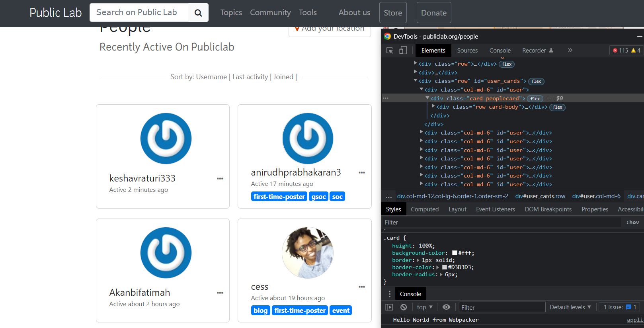Click the #D3D3D3 border color swatch
Viewport: 644px width, 328px height.
pyautogui.click(x=445, y=267)
